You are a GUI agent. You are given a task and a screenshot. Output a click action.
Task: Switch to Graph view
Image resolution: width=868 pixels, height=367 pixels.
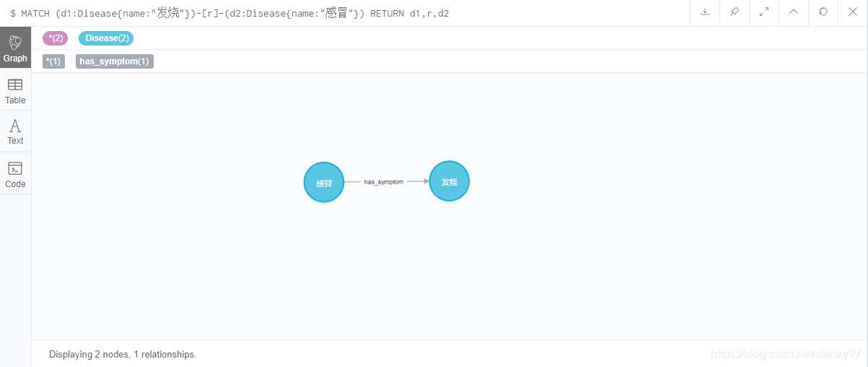[x=15, y=48]
